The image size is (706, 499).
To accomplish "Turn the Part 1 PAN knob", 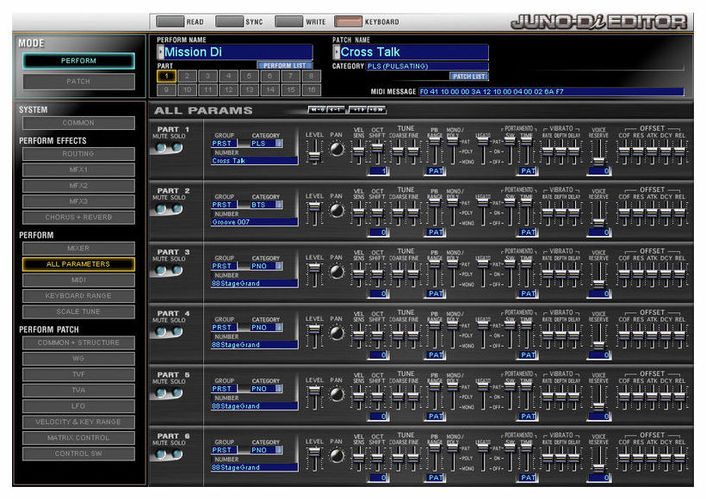I will click(336, 149).
